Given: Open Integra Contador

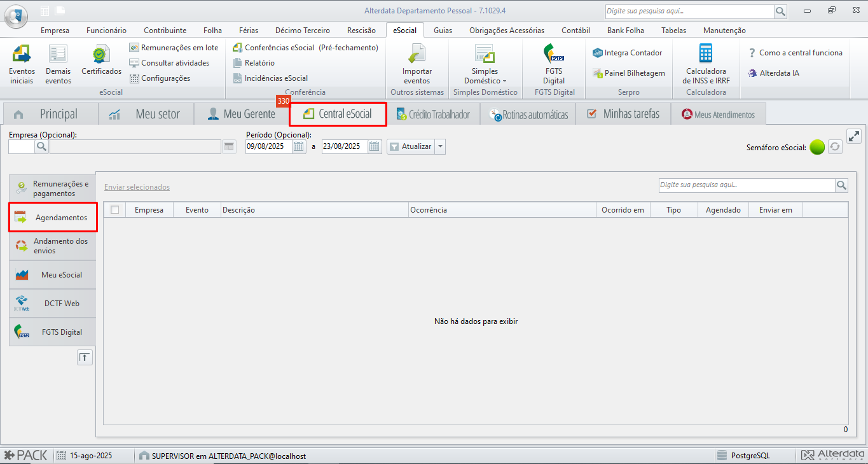Looking at the screenshot, I should [628, 53].
